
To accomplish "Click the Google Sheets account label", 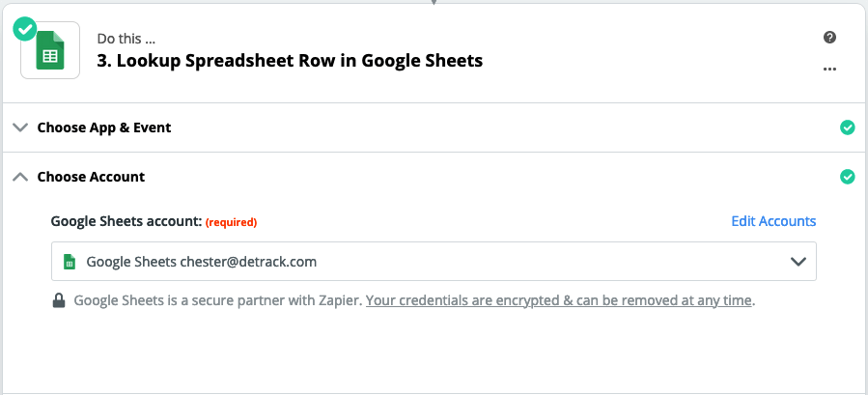I will [126, 221].
